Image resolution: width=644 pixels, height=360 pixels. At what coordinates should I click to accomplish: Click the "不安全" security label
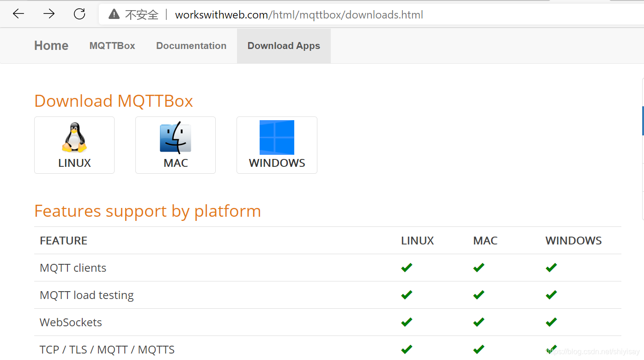click(142, 15)
